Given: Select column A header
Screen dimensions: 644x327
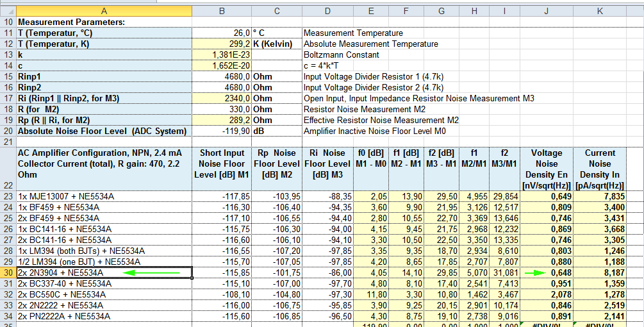Looking at the screenshot, I should (104, 11).
